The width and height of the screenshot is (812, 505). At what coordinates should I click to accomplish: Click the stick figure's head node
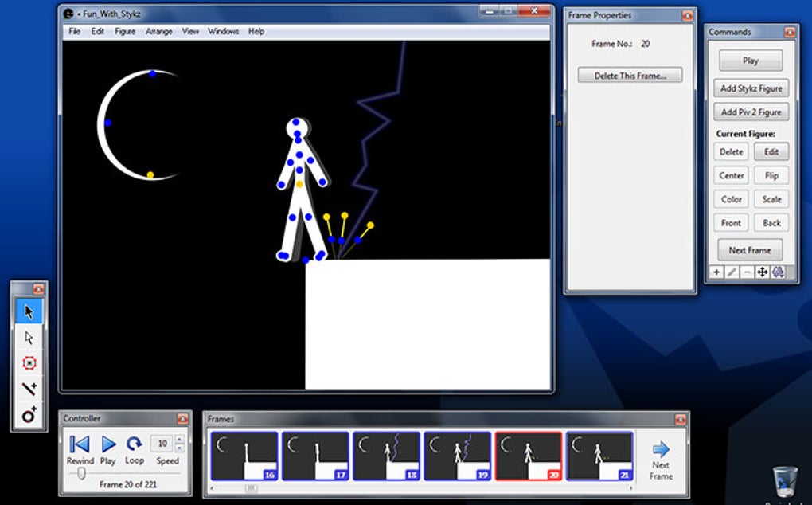tap(295, 122)
